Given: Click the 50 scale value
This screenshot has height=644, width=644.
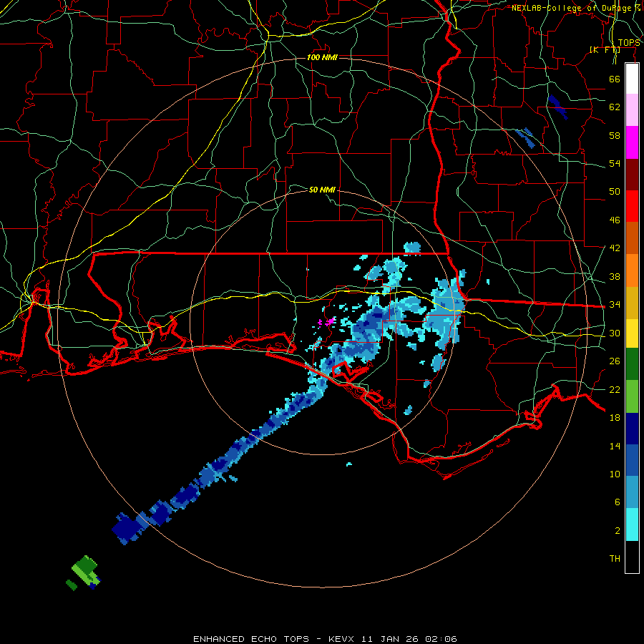Looking at the screenshot, I should pos(615,192).
